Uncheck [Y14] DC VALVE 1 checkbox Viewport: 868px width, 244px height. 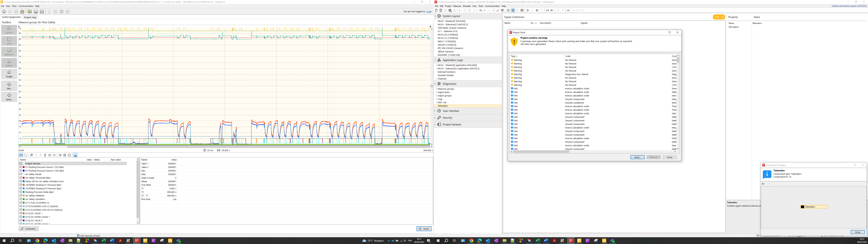pyautogui.click(x=21, y=213)
